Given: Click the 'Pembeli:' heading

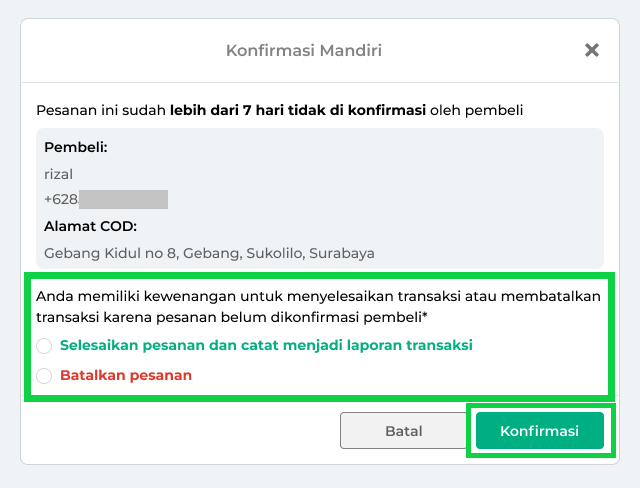Looking at the screenshot, I should coord(76,148).
